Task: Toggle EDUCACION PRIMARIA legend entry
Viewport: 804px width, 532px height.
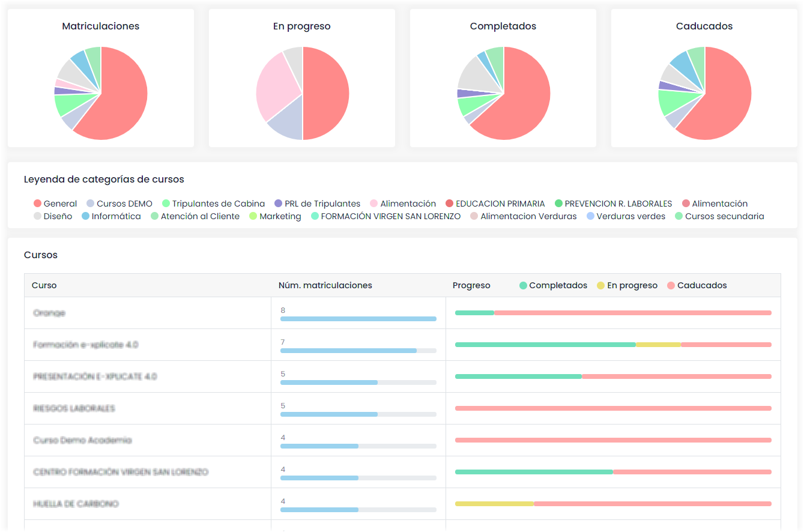Action: point(495,204)
